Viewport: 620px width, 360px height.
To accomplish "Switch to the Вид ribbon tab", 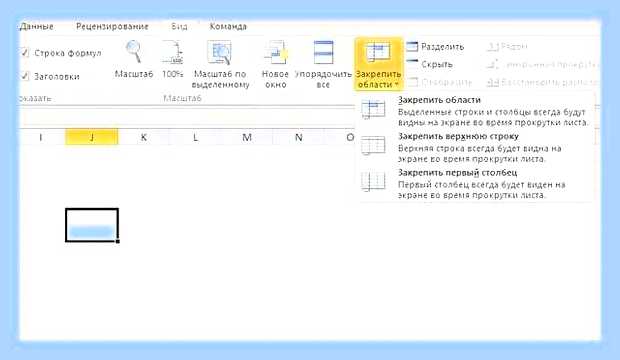I will coord(179,27).
